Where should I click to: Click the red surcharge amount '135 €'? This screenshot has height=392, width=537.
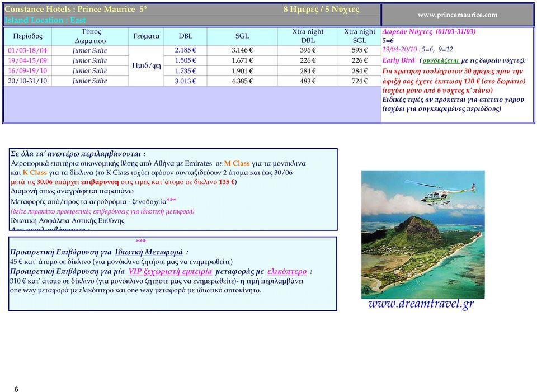(x=227, y=182)
